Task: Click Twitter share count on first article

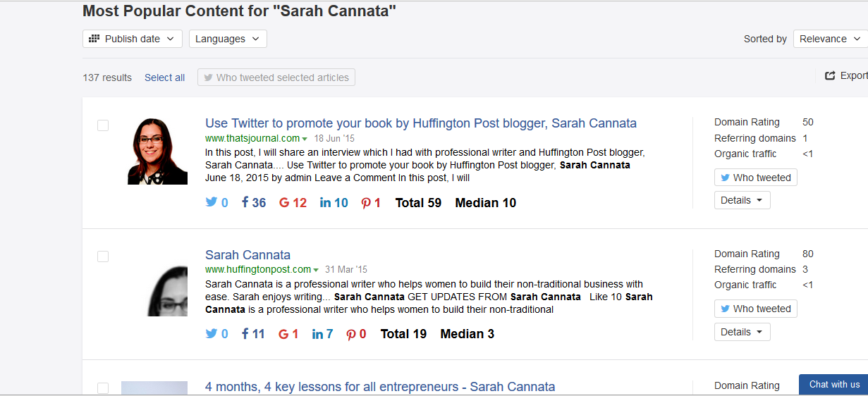Action: tap(216, 203)
